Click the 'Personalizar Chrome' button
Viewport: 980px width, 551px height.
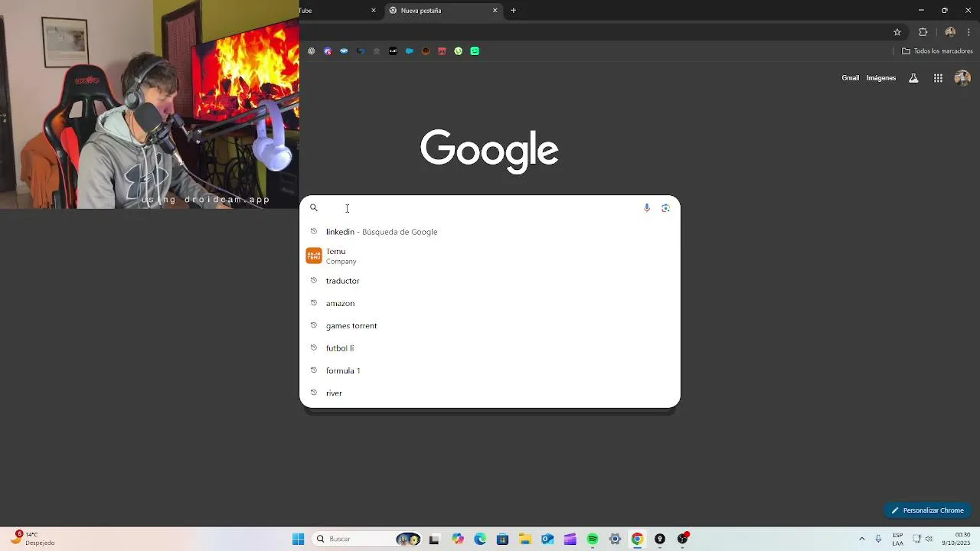[x=927, y=510]
